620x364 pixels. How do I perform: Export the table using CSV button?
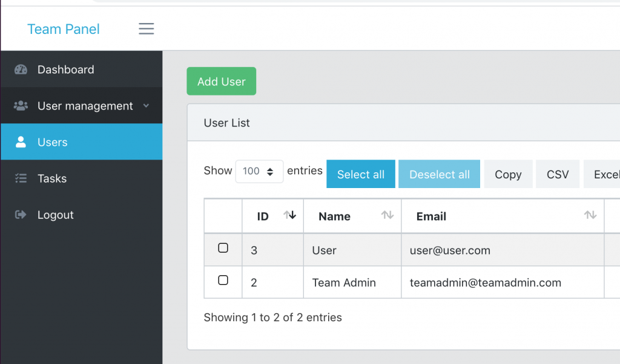coord(557,174)
